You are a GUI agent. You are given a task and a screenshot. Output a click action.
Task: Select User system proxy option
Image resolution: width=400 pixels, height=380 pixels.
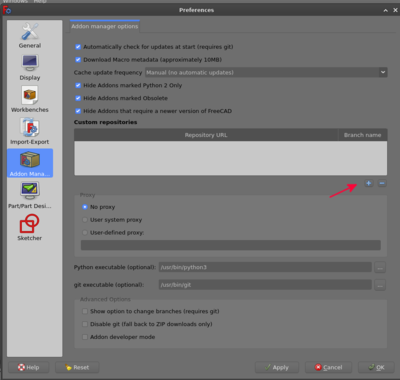pyautogui.click(x=85, y=220)
